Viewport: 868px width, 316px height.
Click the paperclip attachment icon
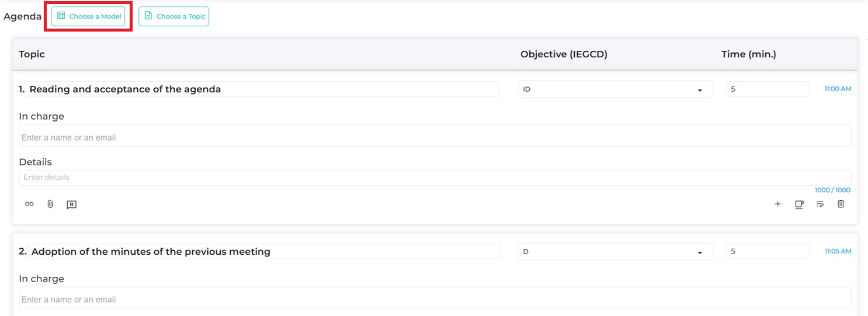[x=50, y=204]
